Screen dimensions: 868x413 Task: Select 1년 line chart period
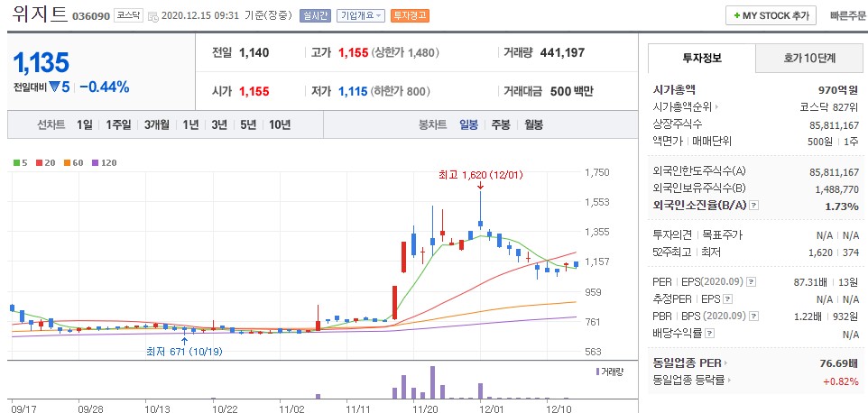coord(191,125)
